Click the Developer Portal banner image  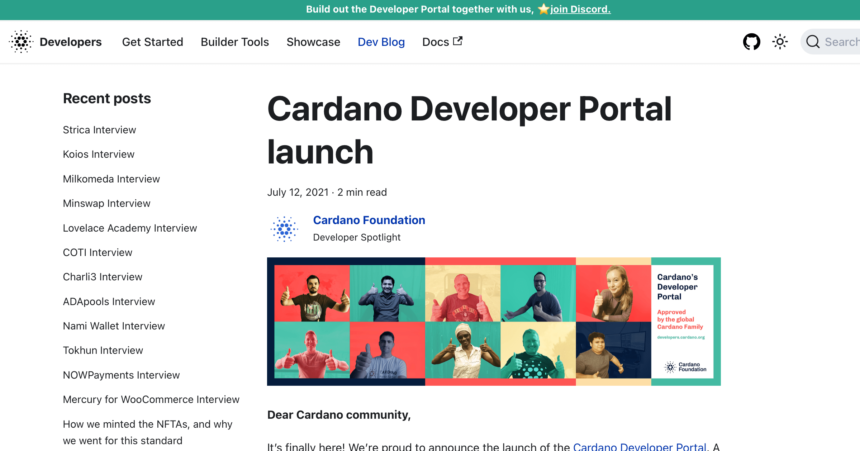click(x=494, y=322)
